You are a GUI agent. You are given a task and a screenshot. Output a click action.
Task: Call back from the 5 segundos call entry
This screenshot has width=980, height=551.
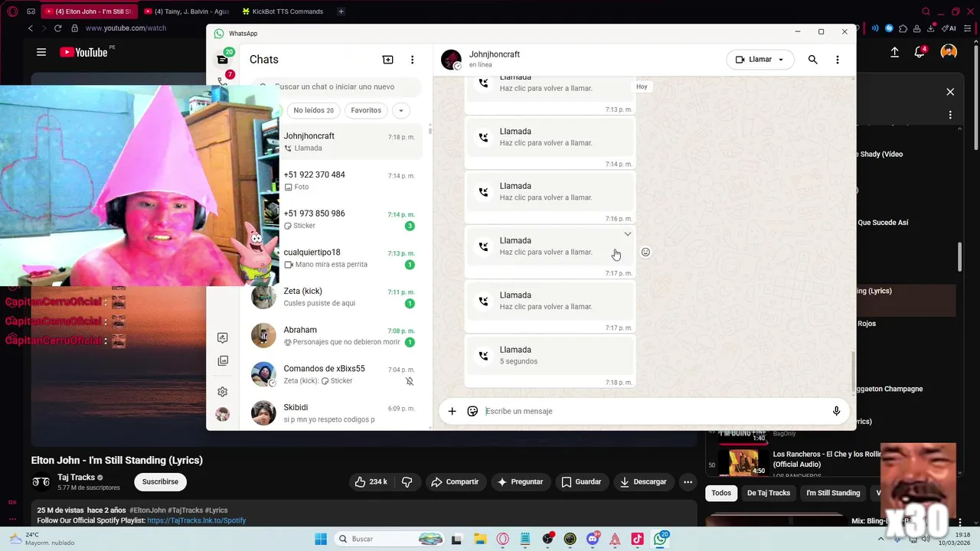(x=550, y=356)
